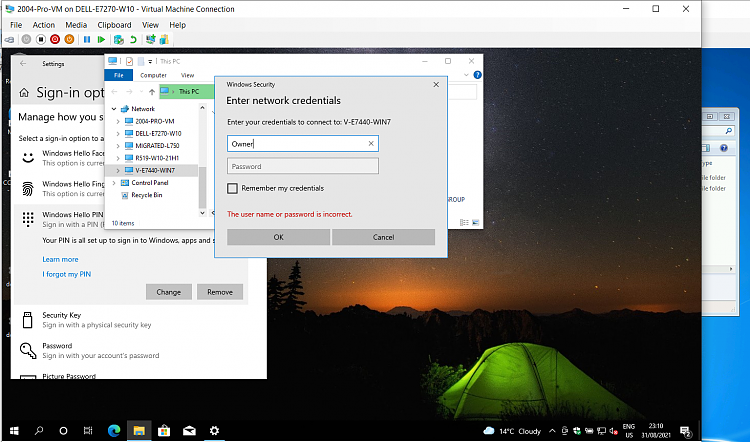Switch explorer to large icons view
The height and width of the screenshot is (442, 750).
(x=475, y=222)
